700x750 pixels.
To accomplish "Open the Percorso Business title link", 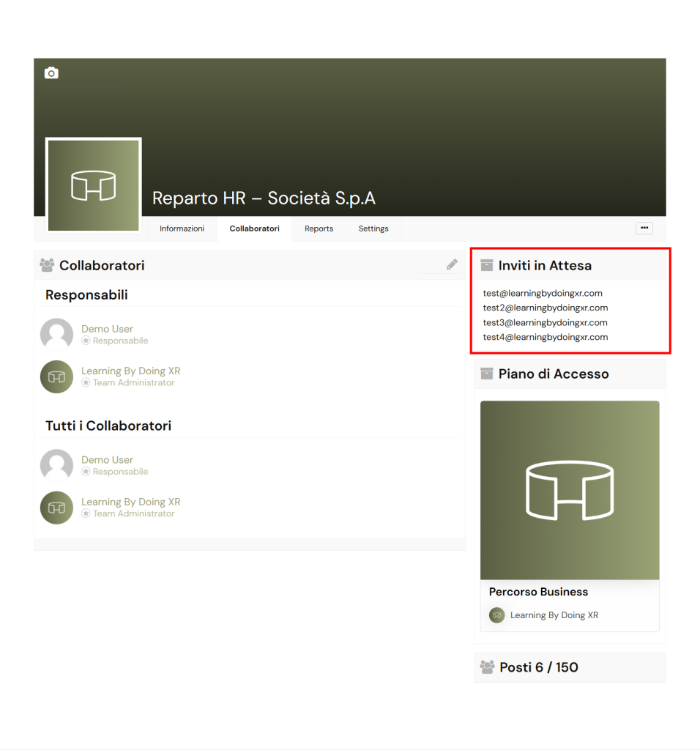I will (x=538, y=592).
